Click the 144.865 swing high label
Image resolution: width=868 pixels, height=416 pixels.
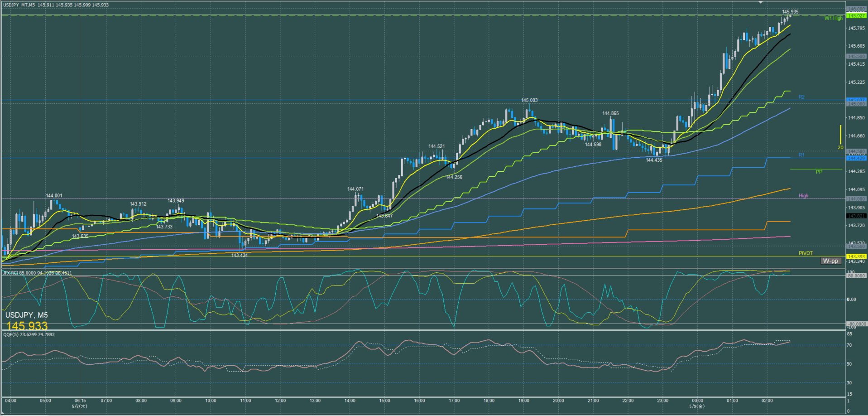coord(610,113)
